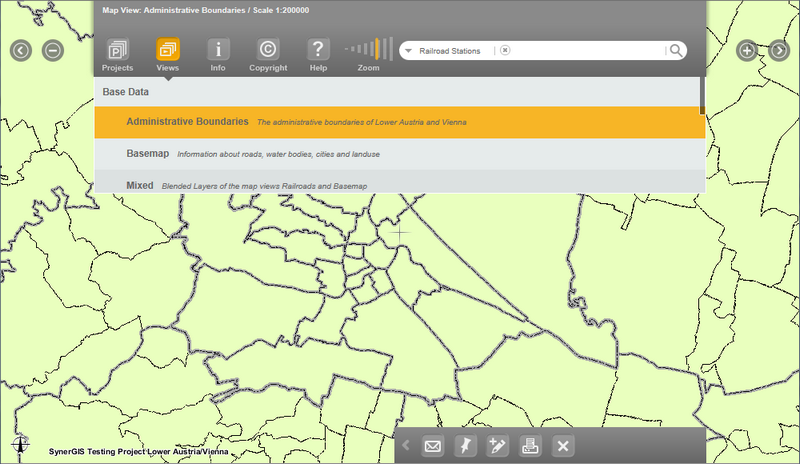Collapse bottom toolbar with left chevron
Image resolution: width=800 pixels, height=464 pixels.
pos(406,446)
